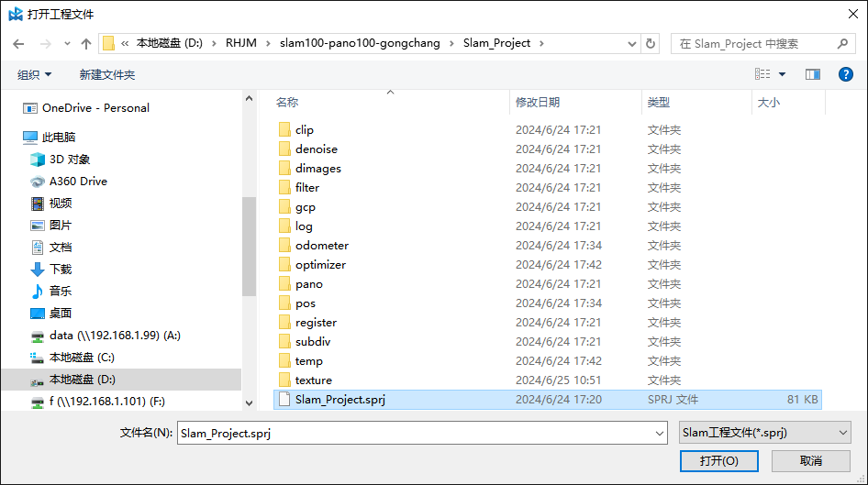Click 新建文件夹 to create a folder
This screenshot has width=868, height=485.
coord(106,74)
